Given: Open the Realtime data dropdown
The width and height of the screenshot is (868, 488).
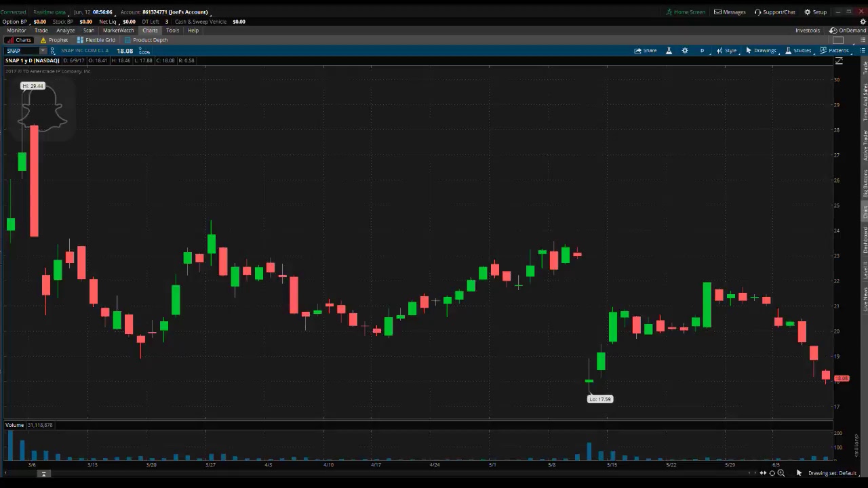Looking at the screenshot, I should [50, 12].
